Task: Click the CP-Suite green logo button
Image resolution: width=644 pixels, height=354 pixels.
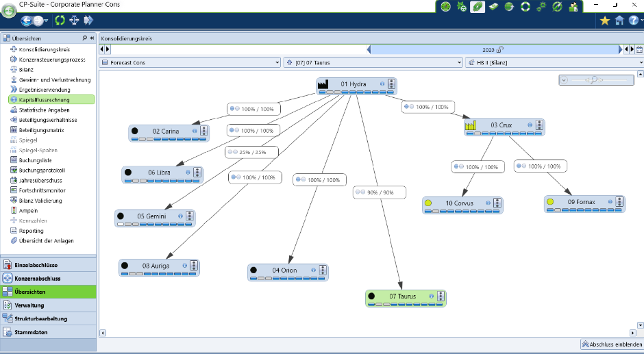Action: 9,10
